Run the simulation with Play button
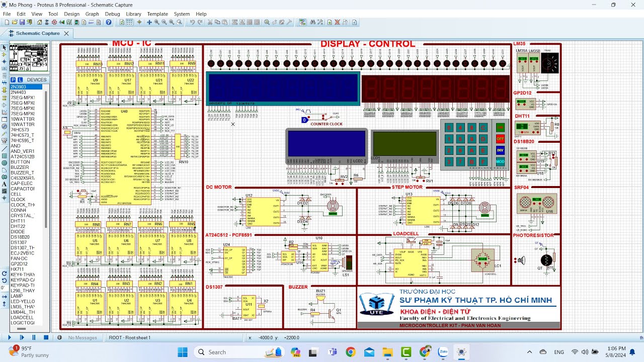Viewport: 644px width, 362px height. point(9,337)
